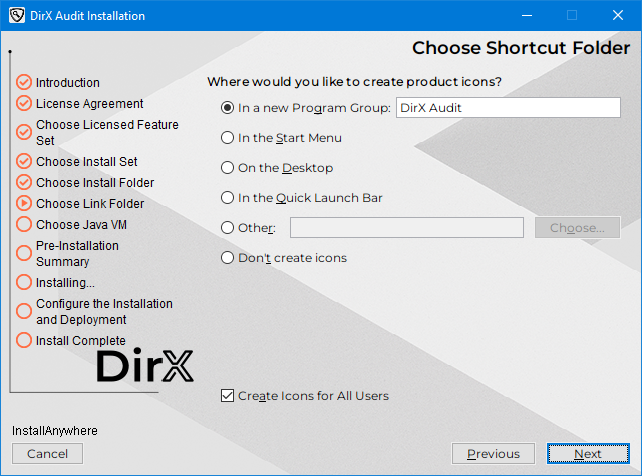Uncheck Create Icons for All Users

click(228, 396)
